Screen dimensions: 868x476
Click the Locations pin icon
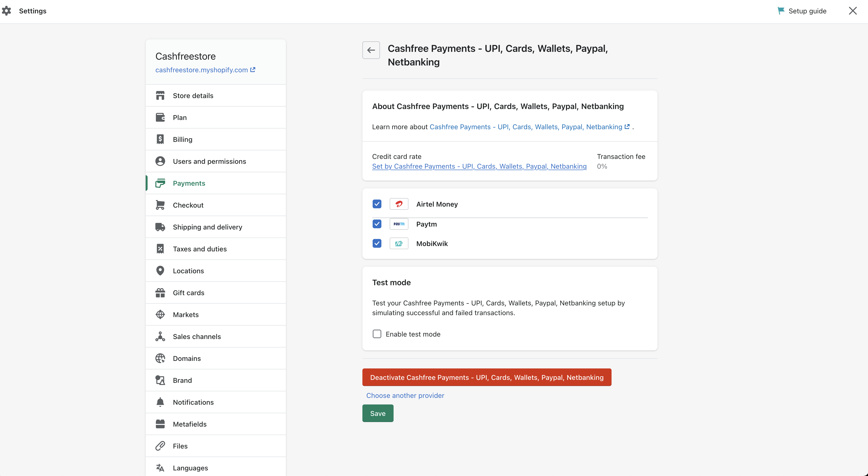tap(160, 271)
